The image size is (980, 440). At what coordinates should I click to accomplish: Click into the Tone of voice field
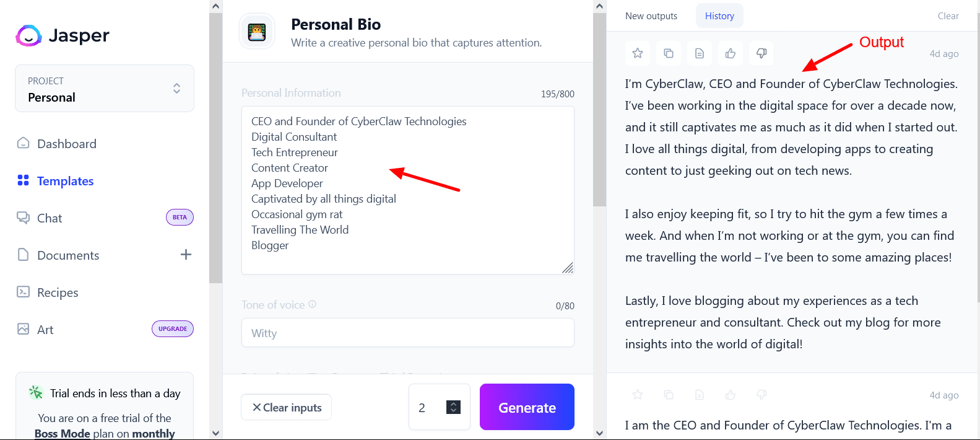pyautogui.click(x=407, y=333)
